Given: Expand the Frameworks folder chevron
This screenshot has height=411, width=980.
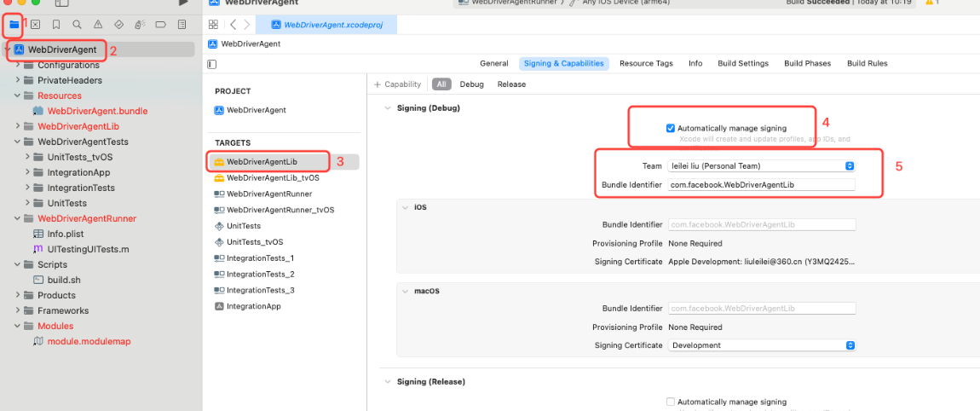Looking at the screenshot, I should pos(18,310).
